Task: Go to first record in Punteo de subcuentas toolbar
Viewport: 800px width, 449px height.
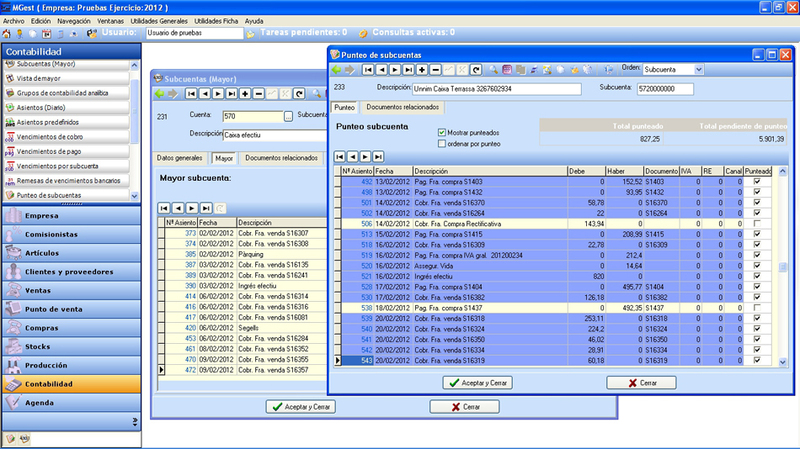Action: point(368,69)
